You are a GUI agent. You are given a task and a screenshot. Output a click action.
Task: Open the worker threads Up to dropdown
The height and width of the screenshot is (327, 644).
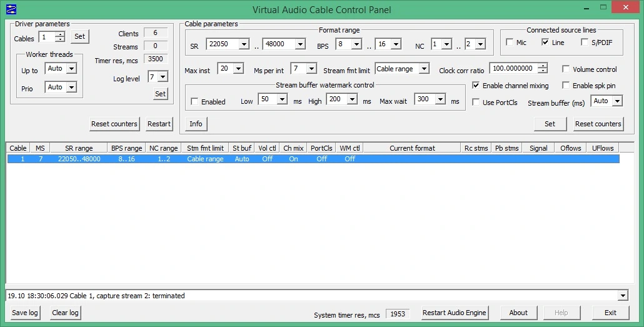click(71, 69)
